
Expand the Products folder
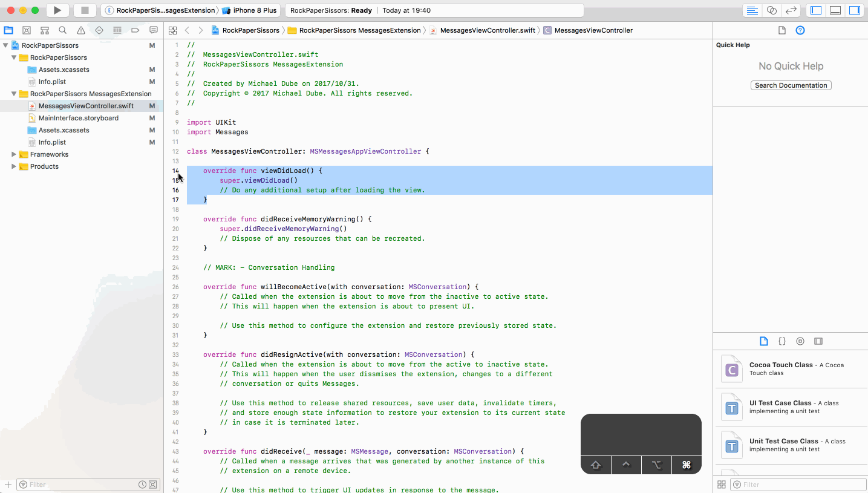pos(14,166)
